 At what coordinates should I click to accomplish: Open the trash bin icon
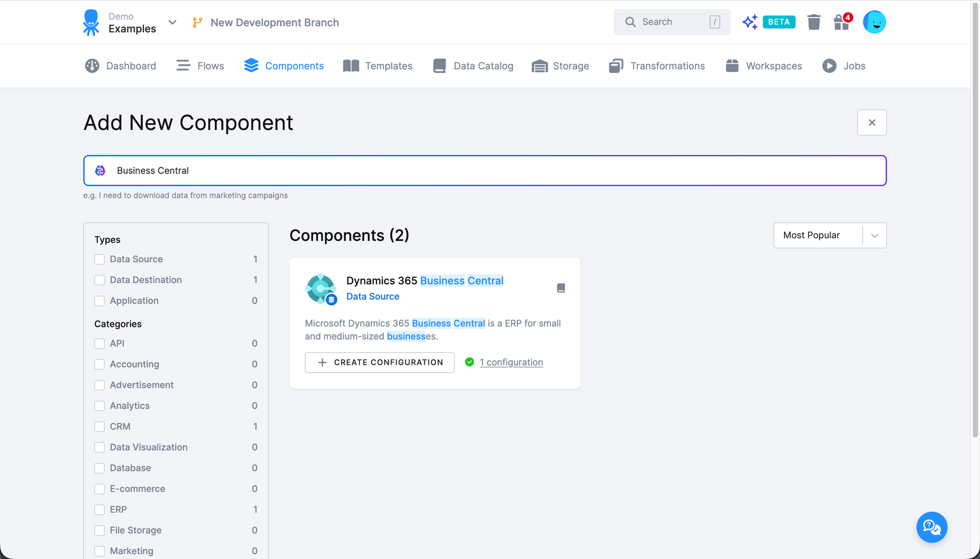(813, 22)
